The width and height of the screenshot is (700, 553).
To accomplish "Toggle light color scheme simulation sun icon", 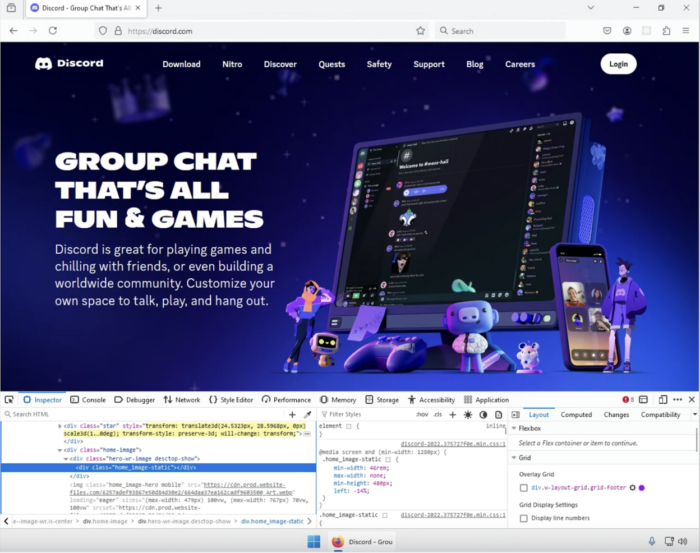I will coord(468,415).
